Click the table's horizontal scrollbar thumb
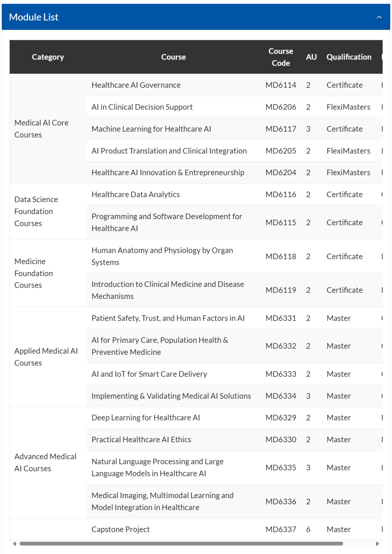 [181, 543]
